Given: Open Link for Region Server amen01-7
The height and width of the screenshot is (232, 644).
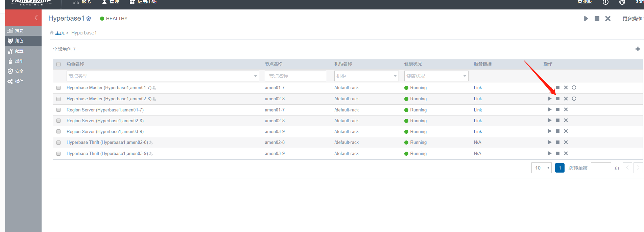Looking at the screenshot, I should pyautogui.click(x=478, y=110).
